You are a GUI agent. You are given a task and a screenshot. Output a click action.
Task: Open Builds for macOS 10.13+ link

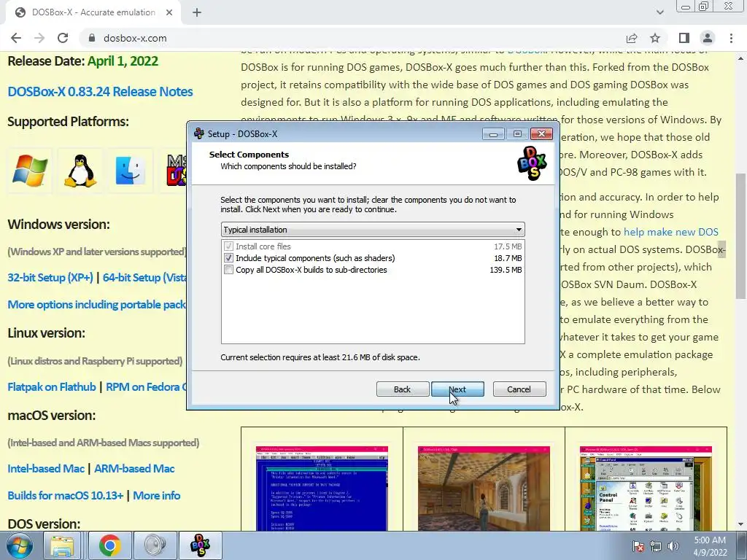[66, 496]
